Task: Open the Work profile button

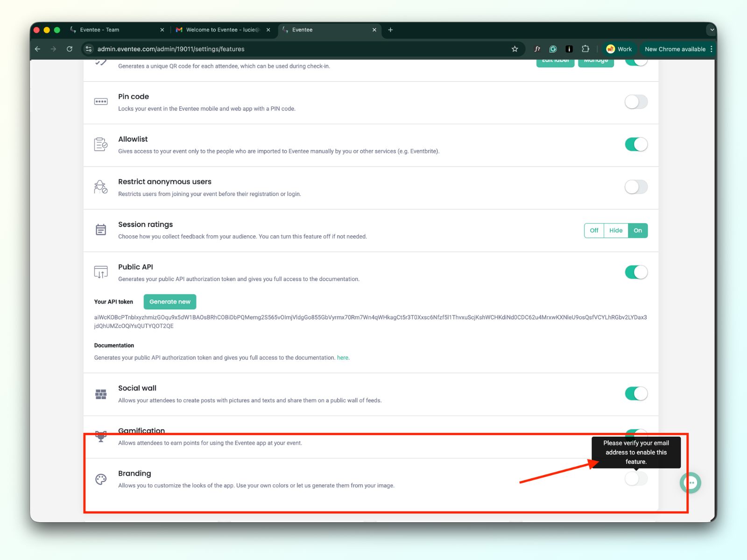Action: [619, 49]
